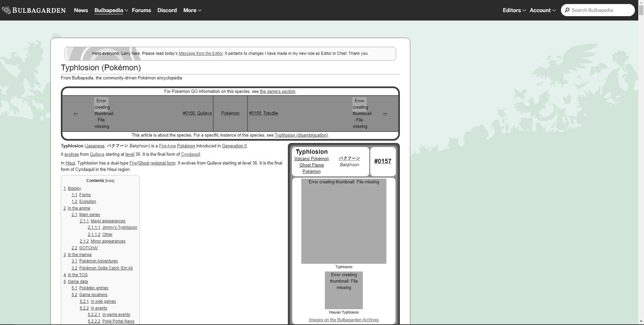Jump to 1.2 Evolution section
The height and width of the screenshot is (325, 644).
[x=84, y=202]
